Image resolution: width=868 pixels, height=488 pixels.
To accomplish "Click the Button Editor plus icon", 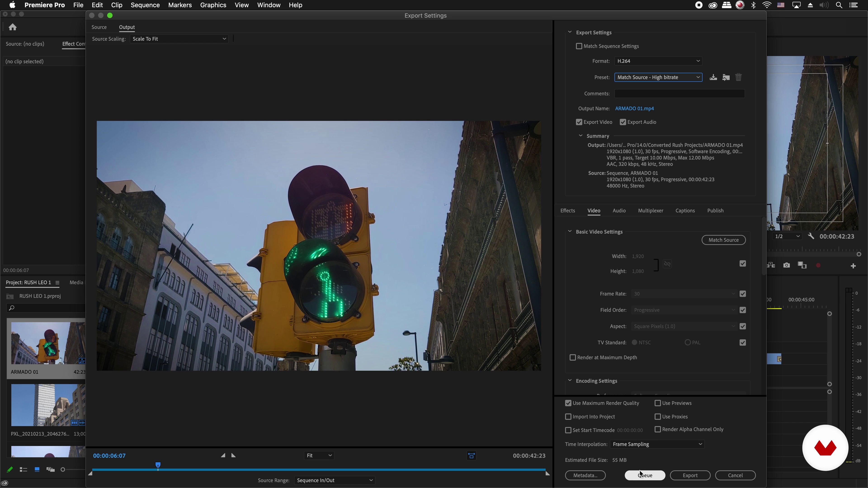I will 853,266.
